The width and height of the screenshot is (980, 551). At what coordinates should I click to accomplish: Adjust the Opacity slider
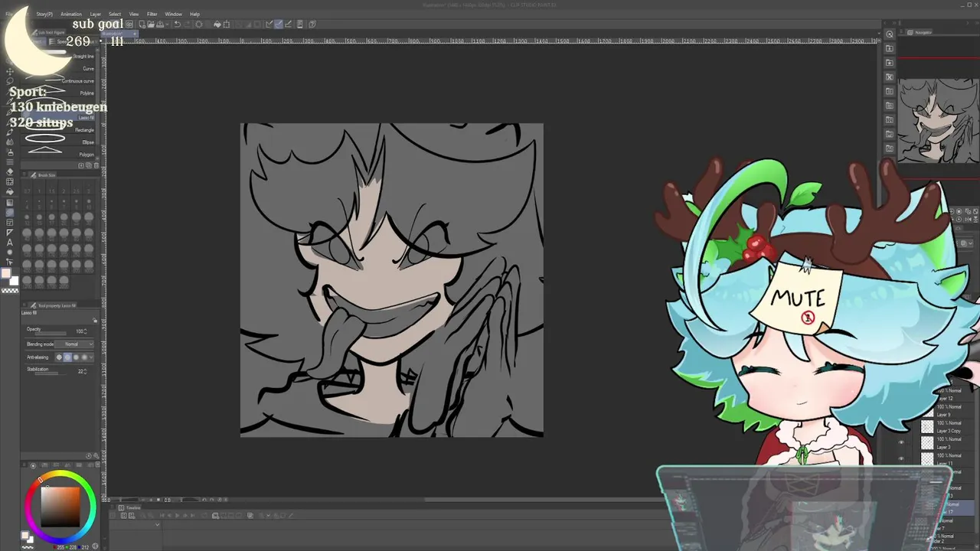pyautogui.click(x=51, y=333)
